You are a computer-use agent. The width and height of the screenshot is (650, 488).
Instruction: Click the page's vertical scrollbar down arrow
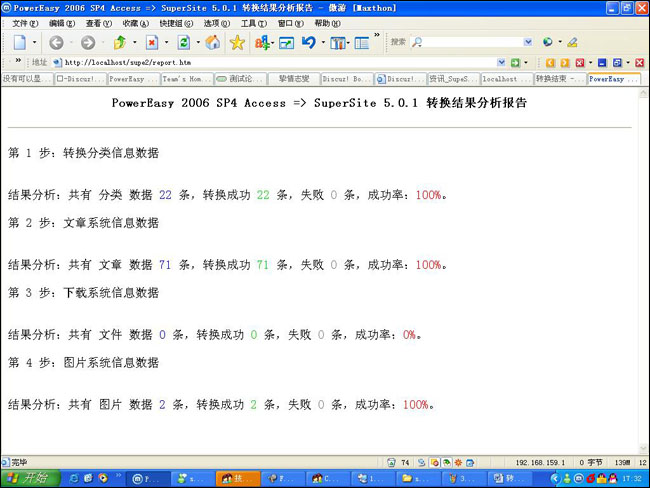pos(644,449)
